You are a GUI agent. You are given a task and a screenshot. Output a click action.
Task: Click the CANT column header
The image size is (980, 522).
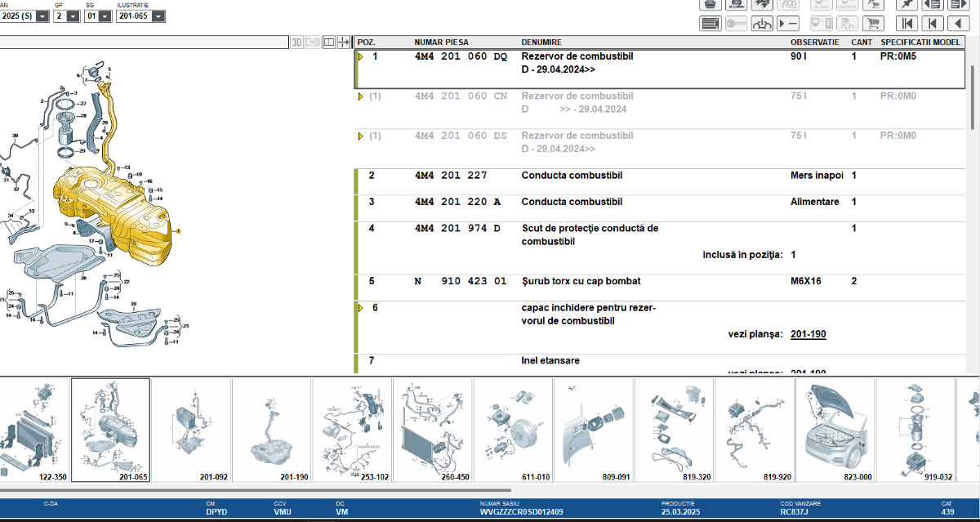click(862, 42)
